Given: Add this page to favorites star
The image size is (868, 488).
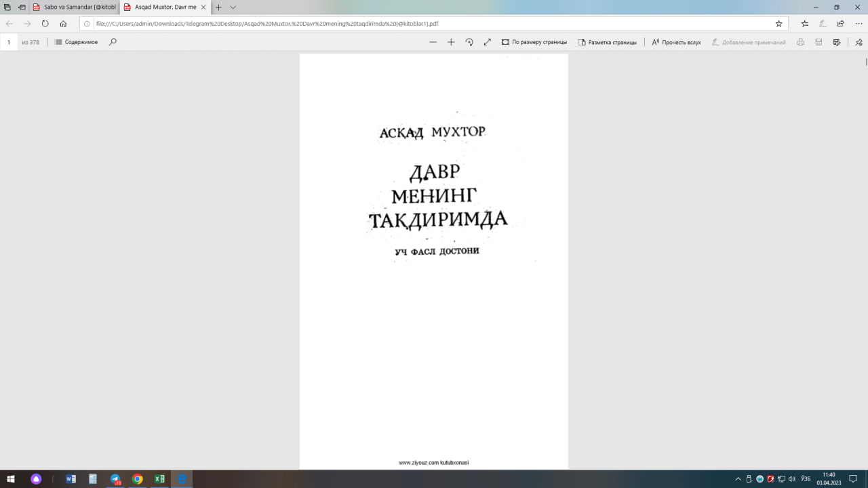Looking at the screenshot, I should click(x=778, y=23).
